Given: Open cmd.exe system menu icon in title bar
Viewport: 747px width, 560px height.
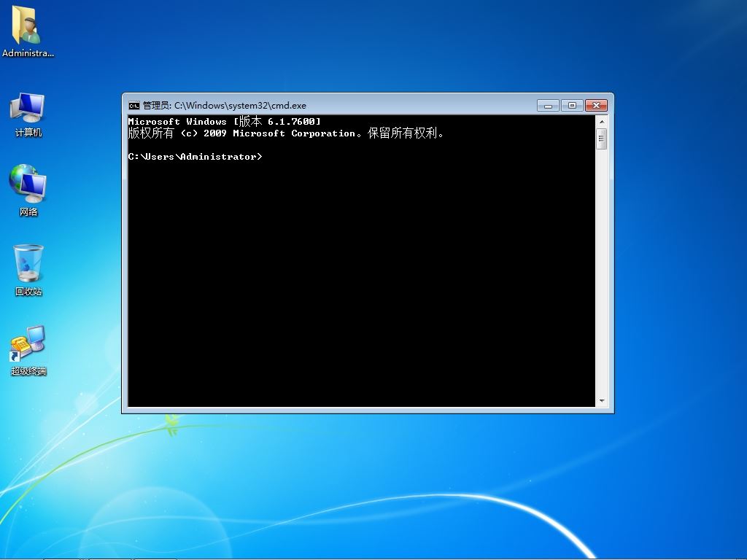Looking at the screenshot, I should [134, 105].
